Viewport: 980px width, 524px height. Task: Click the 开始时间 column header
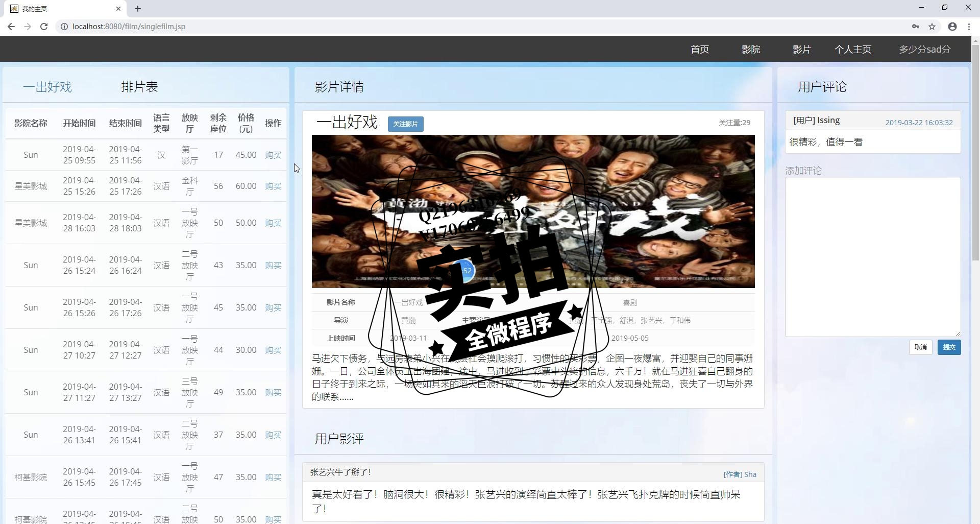click(x=79, y=123)
